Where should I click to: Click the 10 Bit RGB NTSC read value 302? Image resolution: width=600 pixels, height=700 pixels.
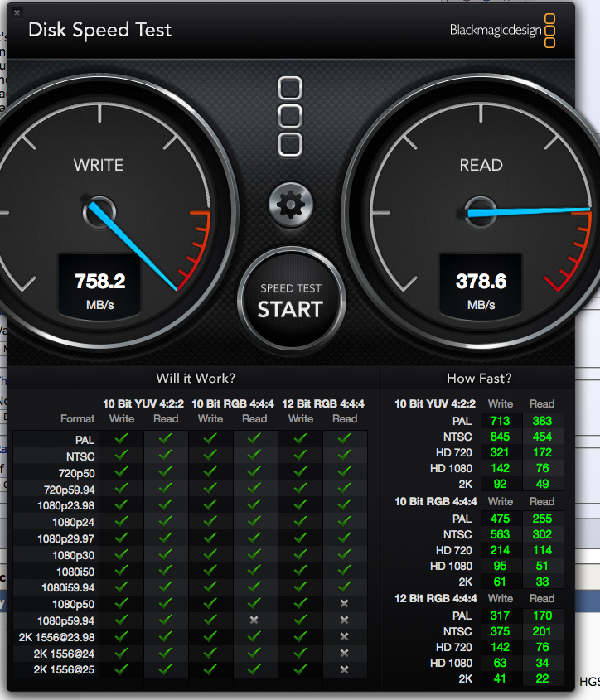coord(542,534)
